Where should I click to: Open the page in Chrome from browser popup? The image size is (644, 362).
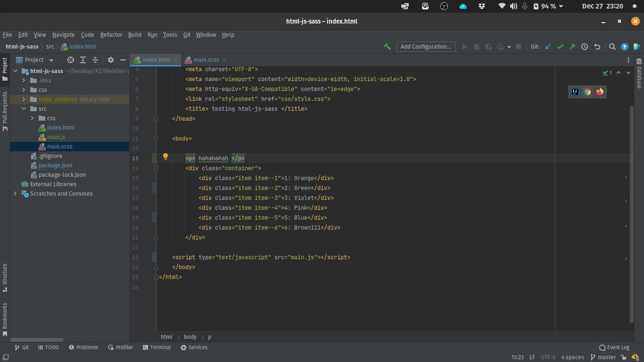click(587, 92)
